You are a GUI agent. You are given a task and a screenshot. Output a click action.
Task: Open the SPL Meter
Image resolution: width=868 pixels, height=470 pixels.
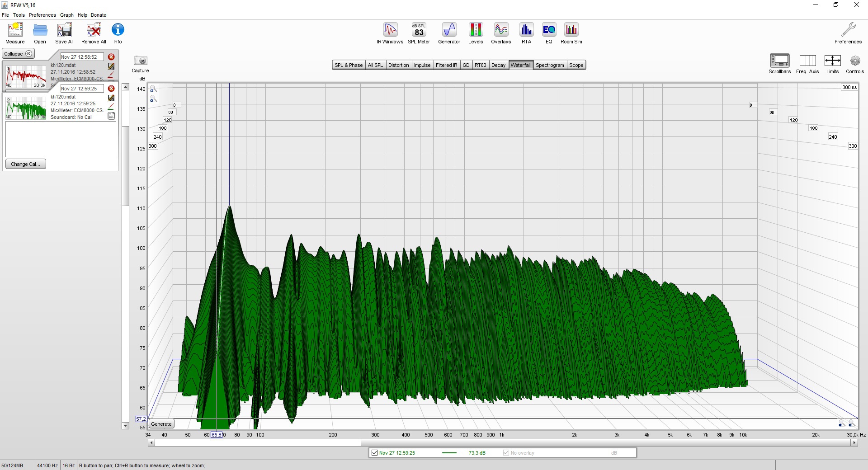[x=419, y=33]
